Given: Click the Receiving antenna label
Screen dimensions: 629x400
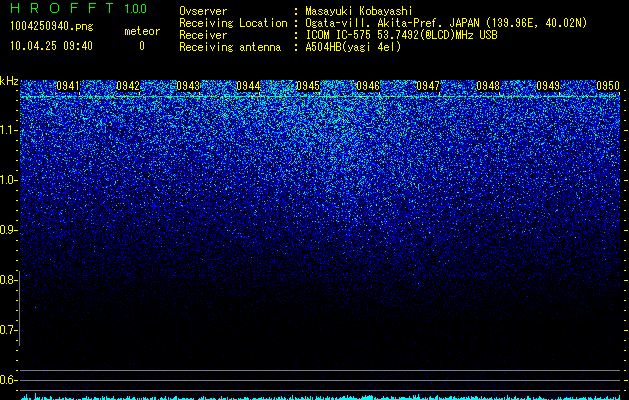Looking at the screenshot, I should coord(230,47).
